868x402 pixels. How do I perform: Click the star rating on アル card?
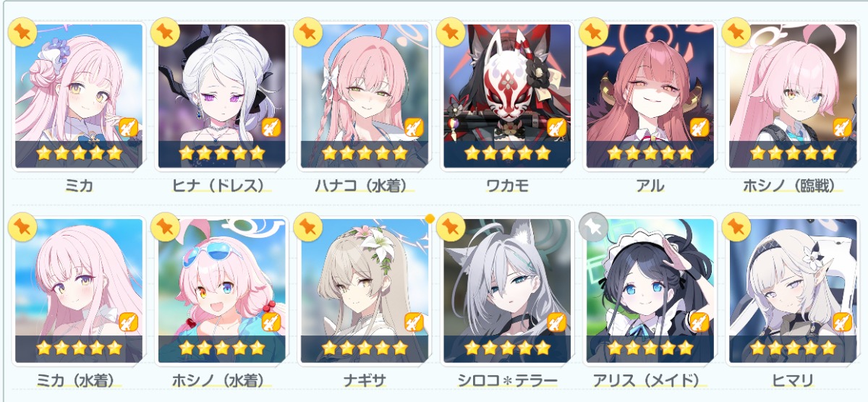tap(650, 153)
